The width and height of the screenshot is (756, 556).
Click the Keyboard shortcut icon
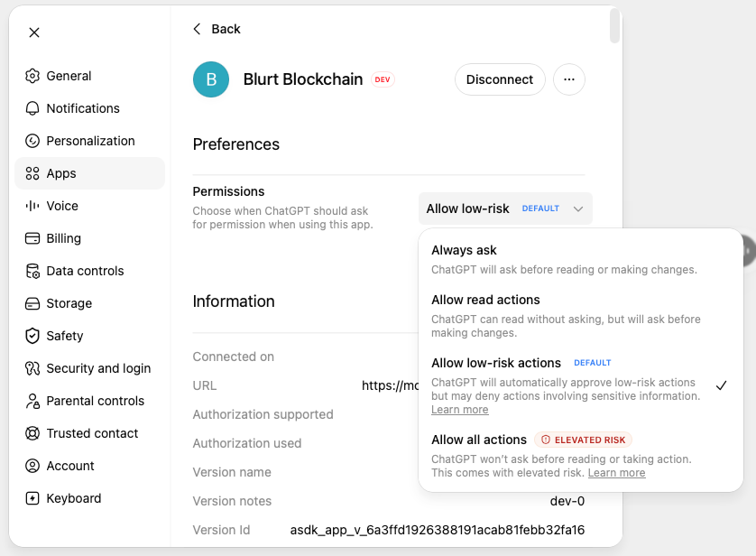point(32,498)
